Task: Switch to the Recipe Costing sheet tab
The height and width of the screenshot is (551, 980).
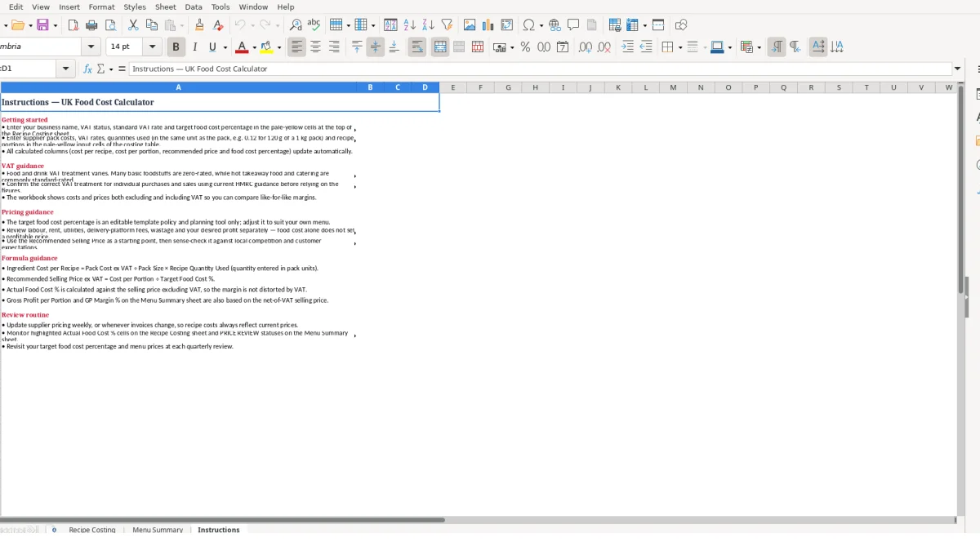Action: pyautogui.click(x=92, y=530)
